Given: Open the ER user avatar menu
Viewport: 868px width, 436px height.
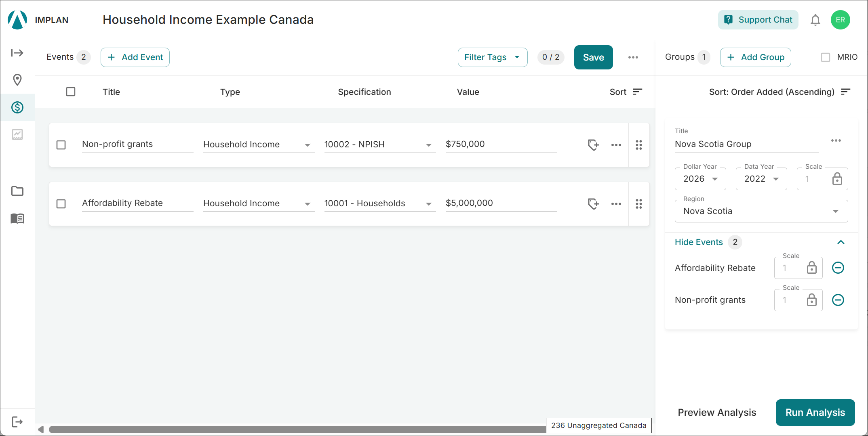Looking at the screenshot, I should [841, 20].
